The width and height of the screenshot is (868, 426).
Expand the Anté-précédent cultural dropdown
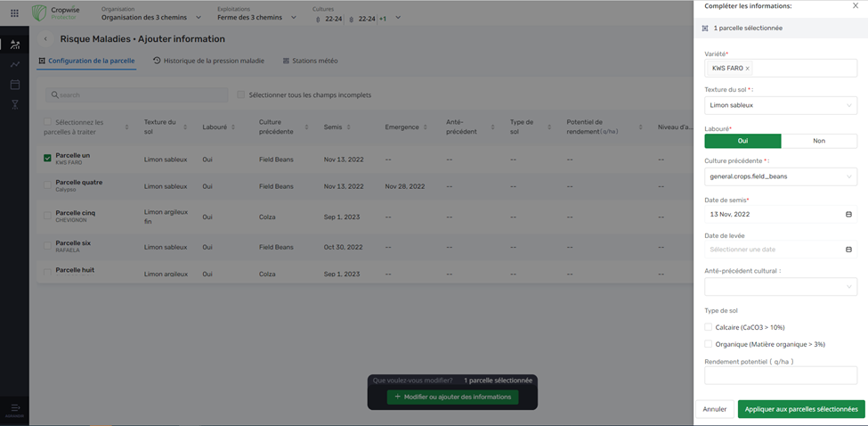[780, 287]
